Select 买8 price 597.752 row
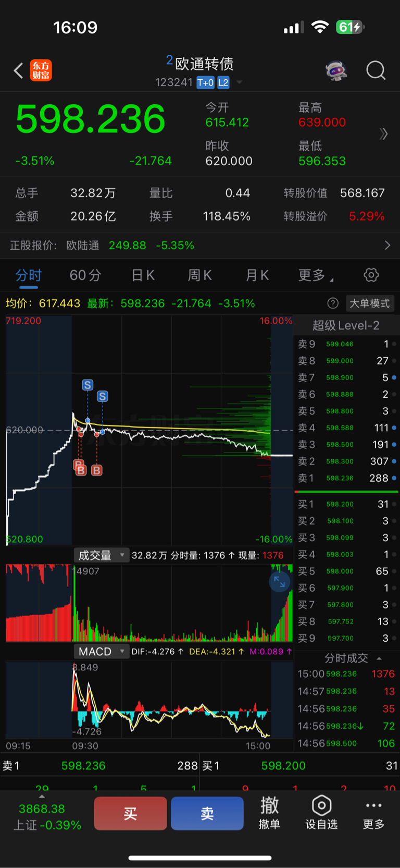 coord(346,621)
